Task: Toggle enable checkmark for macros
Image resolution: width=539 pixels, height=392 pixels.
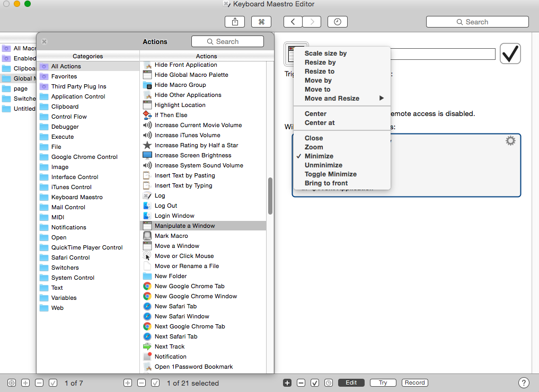Action: tap(155, 382)
